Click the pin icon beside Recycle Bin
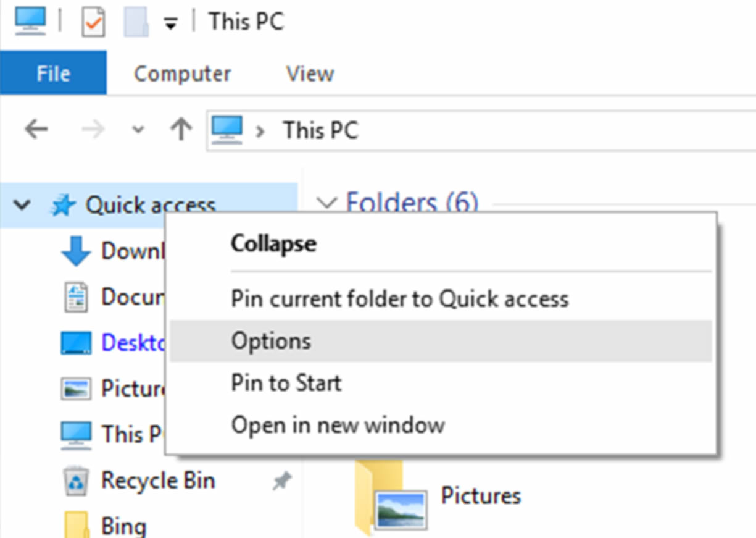This screenshot has height=538, width=756. tap(282, 481)
